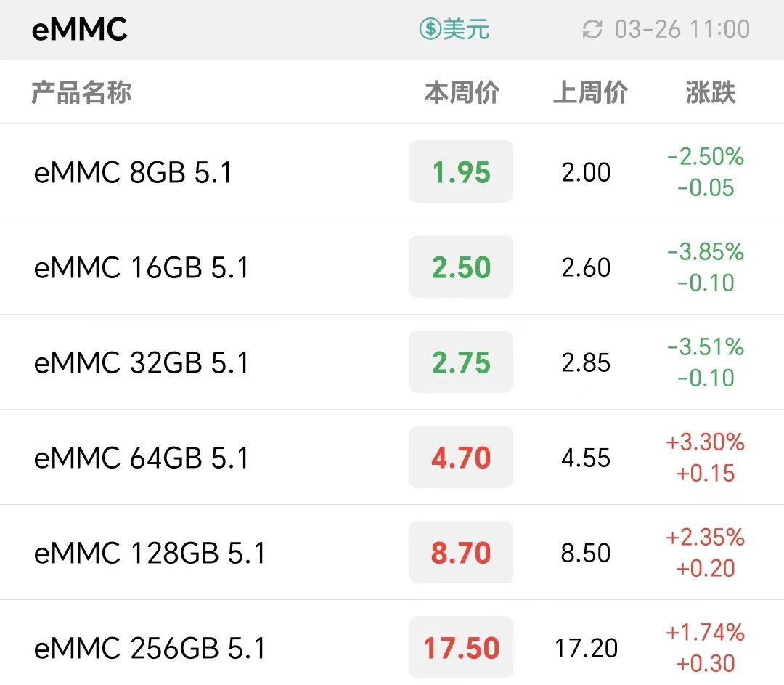The height and width of the screenshot is (685, 784).
Task: Click the 03-26 11:00 update timestamp
Action: pos(682,30)
